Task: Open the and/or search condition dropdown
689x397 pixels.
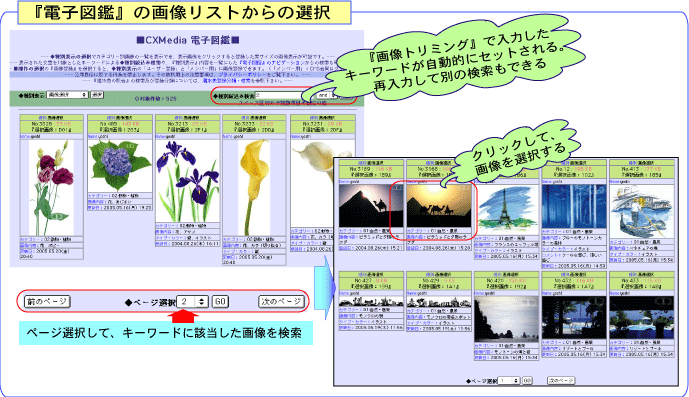Action: click(x=326, y=95)
